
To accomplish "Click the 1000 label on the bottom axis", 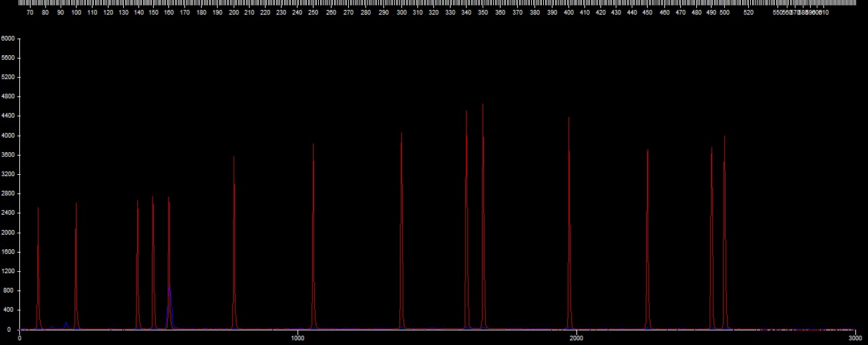I will pos(297,338).
